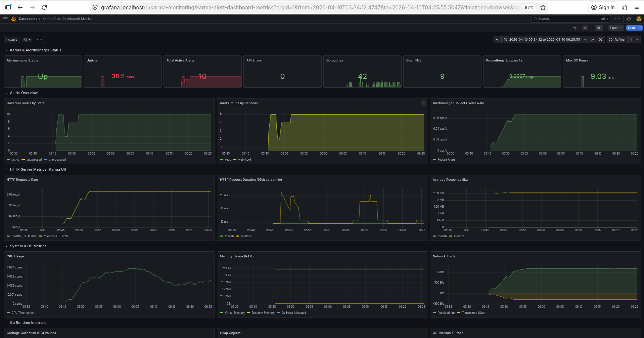This screenshot has height=338, width=644.
Task: Click the 67% zoom indicator in the address bar
Action: pos(529,7)
